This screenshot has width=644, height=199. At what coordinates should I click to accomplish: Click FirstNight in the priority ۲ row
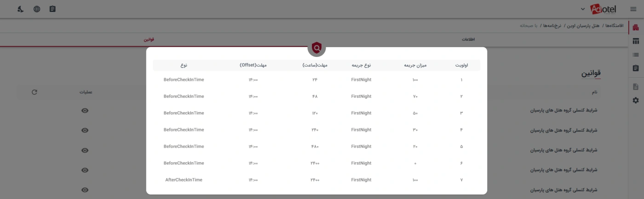361,97
